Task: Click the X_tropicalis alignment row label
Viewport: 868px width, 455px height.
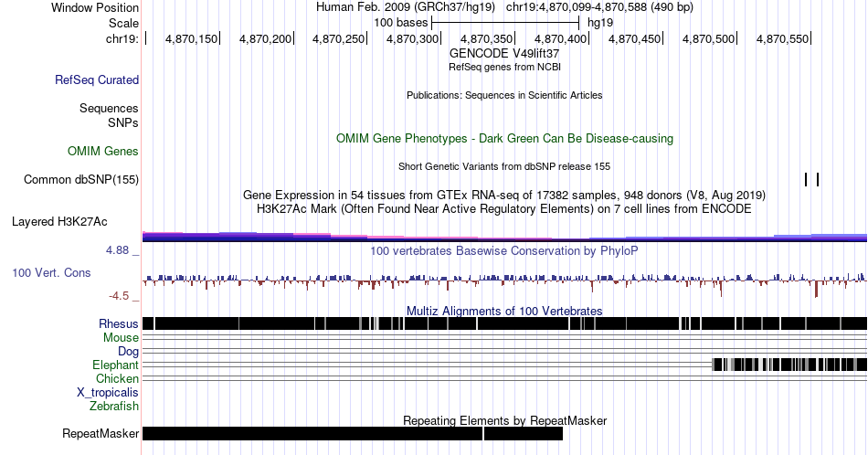Action: [x=108, y=393]
